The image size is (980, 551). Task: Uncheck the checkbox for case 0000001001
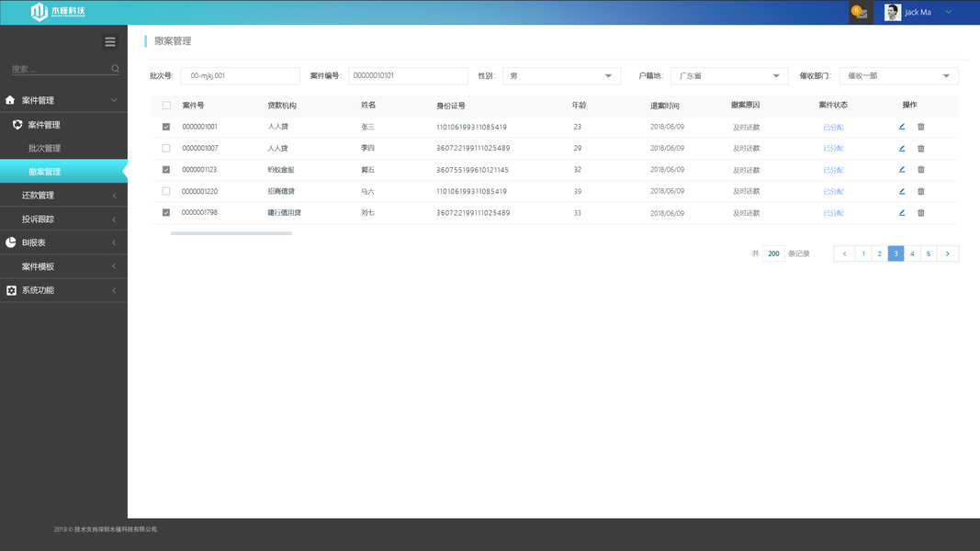click(x=166, y=127)
